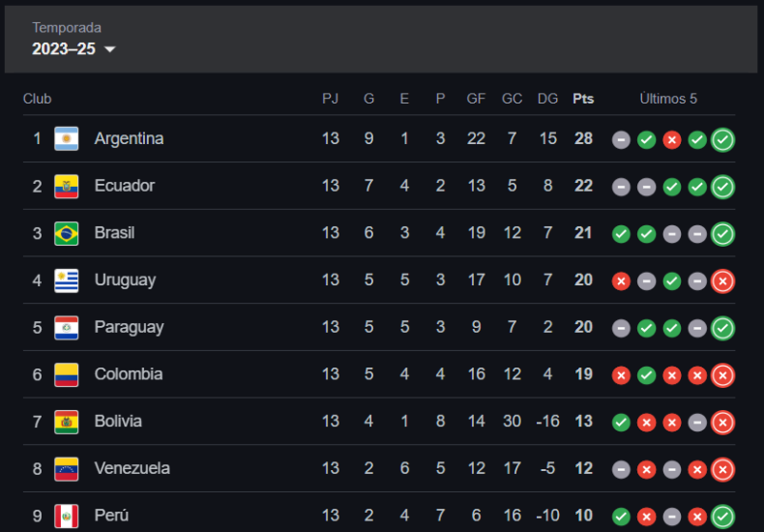764x532 pixels.
Task: Open the Colombia team link
Action: click(x=128, y=374)
